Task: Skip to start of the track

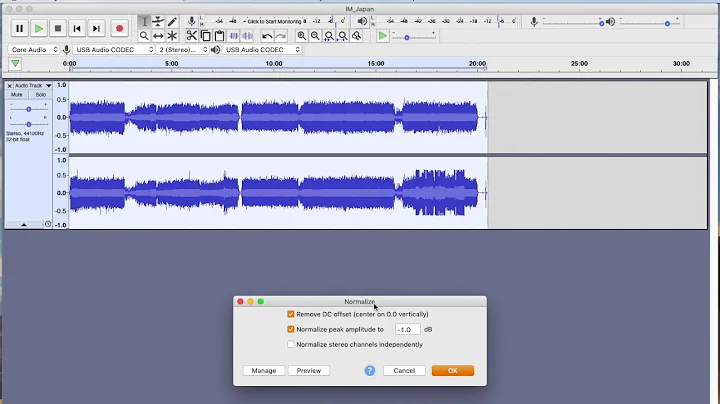Action: point(77,28)
